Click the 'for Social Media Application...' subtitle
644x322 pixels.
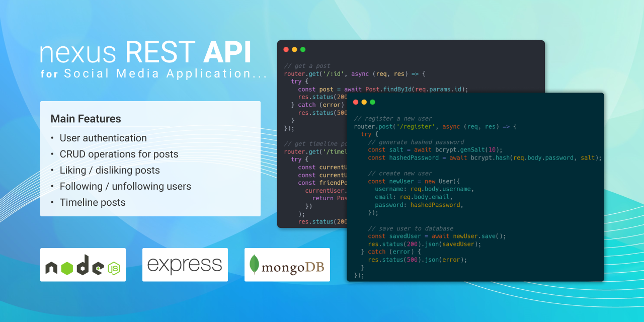tap(154, 73)
